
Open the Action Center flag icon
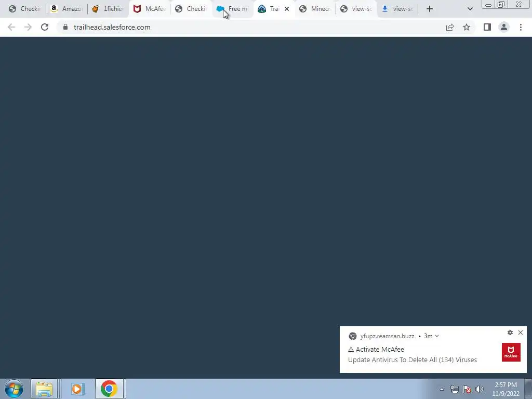click(467, 389)
